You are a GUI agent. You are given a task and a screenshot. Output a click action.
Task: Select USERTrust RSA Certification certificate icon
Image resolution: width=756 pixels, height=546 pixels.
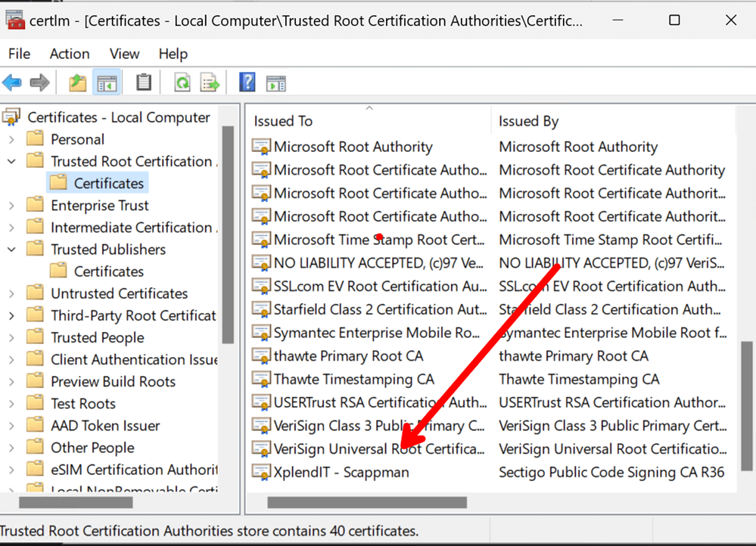point(261,402)
